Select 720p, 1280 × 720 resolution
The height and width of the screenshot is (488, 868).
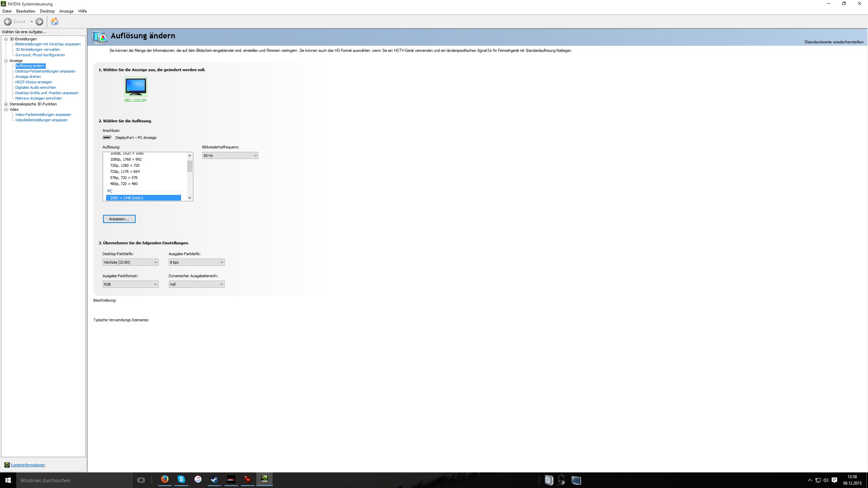coord(125,165)
